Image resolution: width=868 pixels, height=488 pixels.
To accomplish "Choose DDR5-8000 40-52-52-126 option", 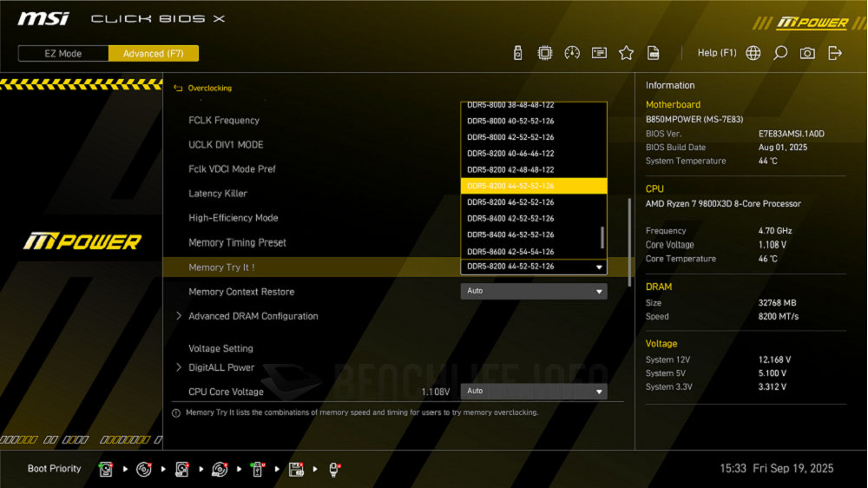I will (x=534, y=121).
